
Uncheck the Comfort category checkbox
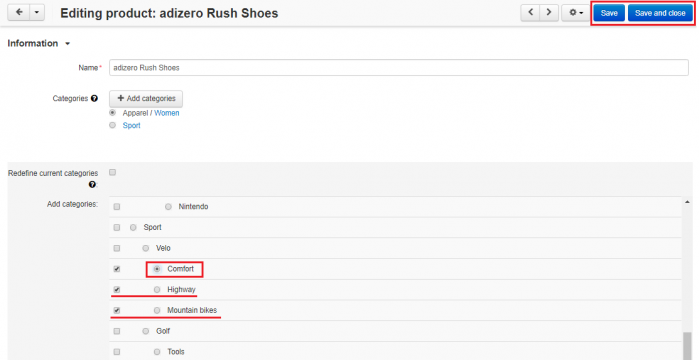click(x=117, y=269)
